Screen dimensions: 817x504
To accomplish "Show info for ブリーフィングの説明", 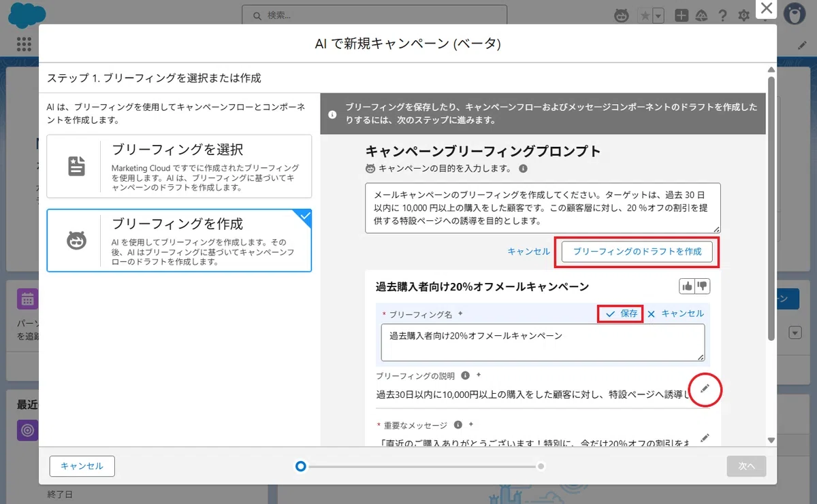I will coord(466,375).
